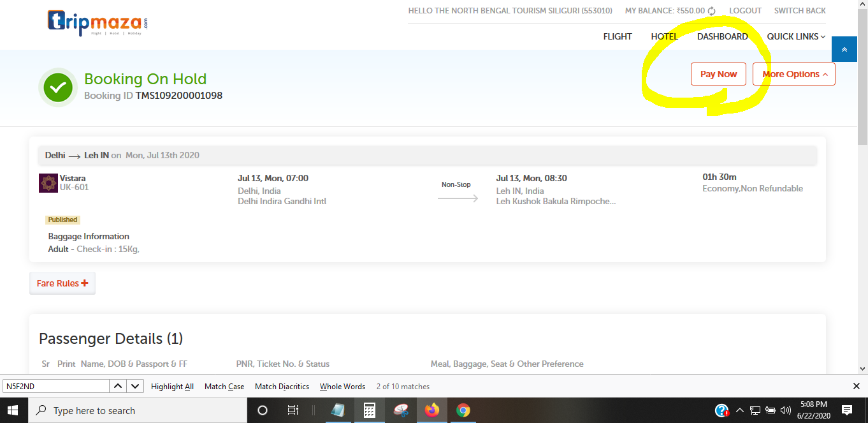Image resolution: width=868 pixels, height=423 pixels.
Task: Click Passenger Details (1) heading
Action: point(111,339)
